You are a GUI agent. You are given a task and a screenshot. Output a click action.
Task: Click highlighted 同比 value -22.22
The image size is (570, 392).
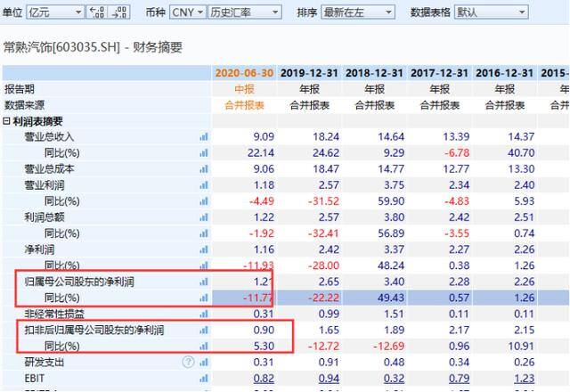pyautogui.click(x=323, y=298)
